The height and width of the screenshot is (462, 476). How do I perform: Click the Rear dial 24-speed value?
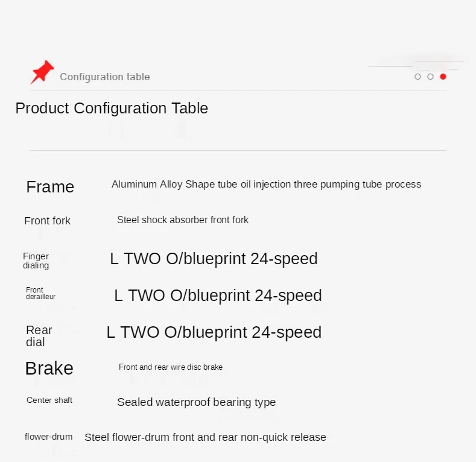tap(214, 332)
